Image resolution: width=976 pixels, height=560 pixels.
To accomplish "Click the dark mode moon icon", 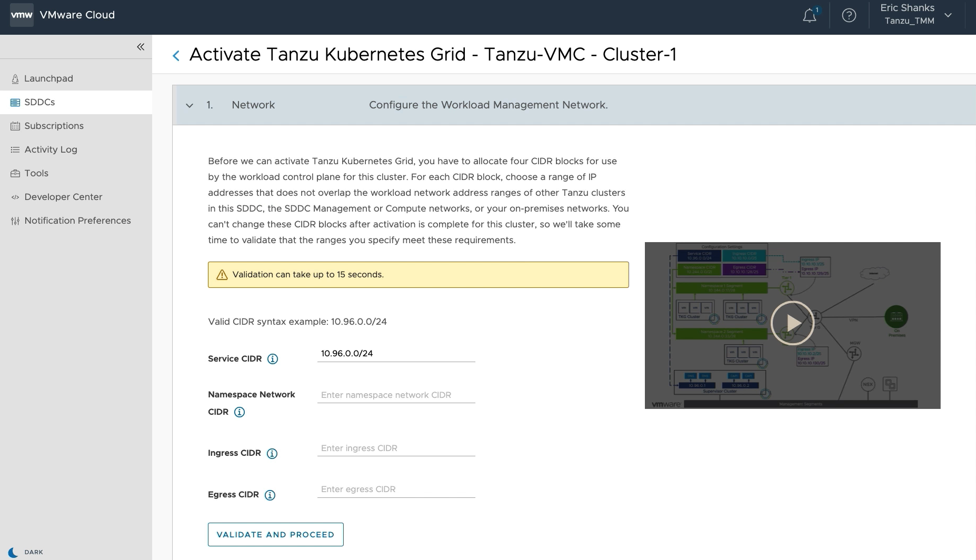I will (13, 552).
